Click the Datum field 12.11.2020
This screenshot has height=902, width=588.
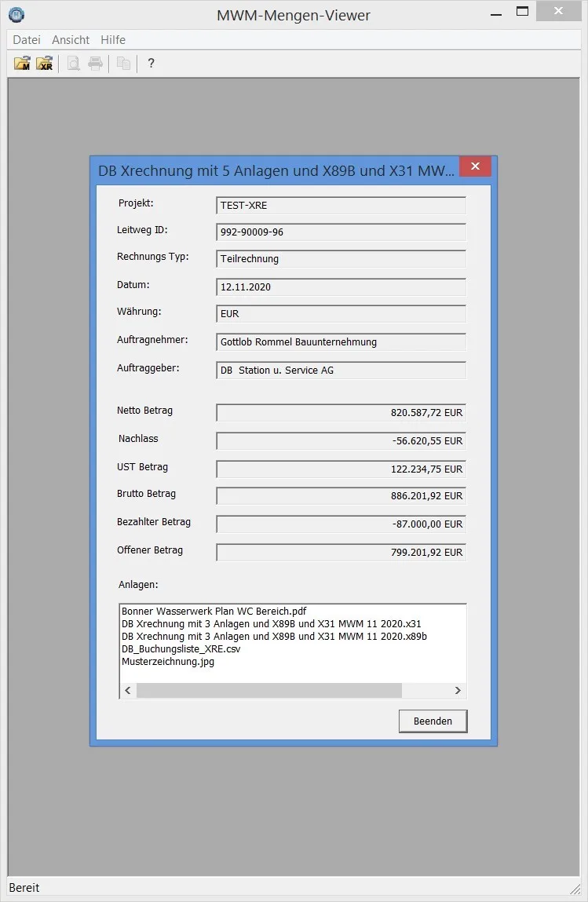point(341,287)
